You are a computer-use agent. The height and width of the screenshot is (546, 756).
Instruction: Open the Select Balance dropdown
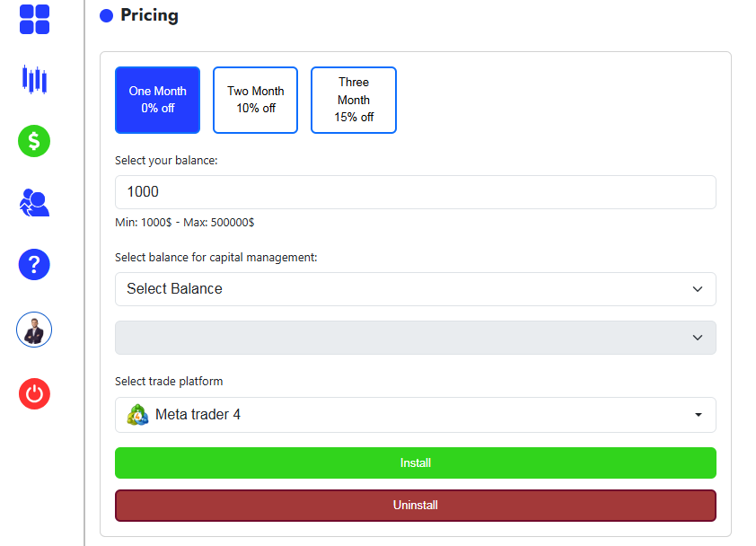(415, 289)
